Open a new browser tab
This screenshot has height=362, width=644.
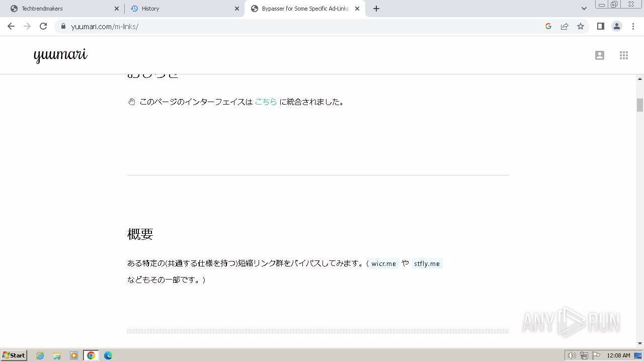(x=376, y=9)
